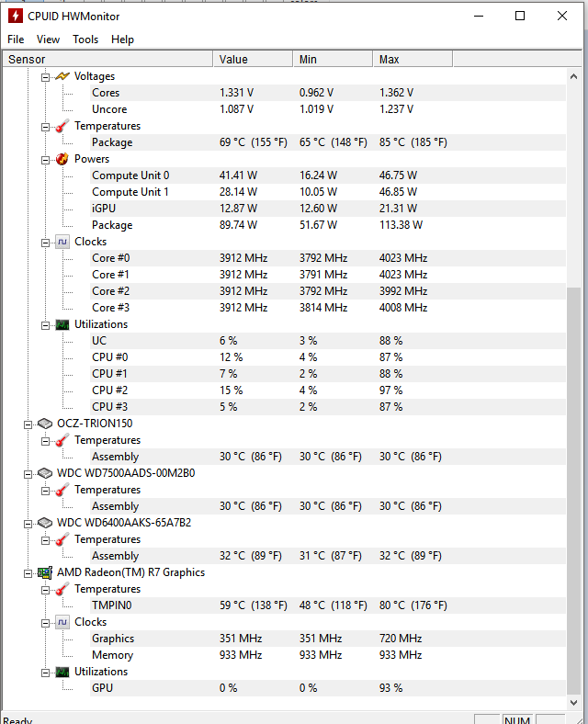Select the Cores voltage row
The width and height of the screenshot is (588, 724).
click(329, 93)
